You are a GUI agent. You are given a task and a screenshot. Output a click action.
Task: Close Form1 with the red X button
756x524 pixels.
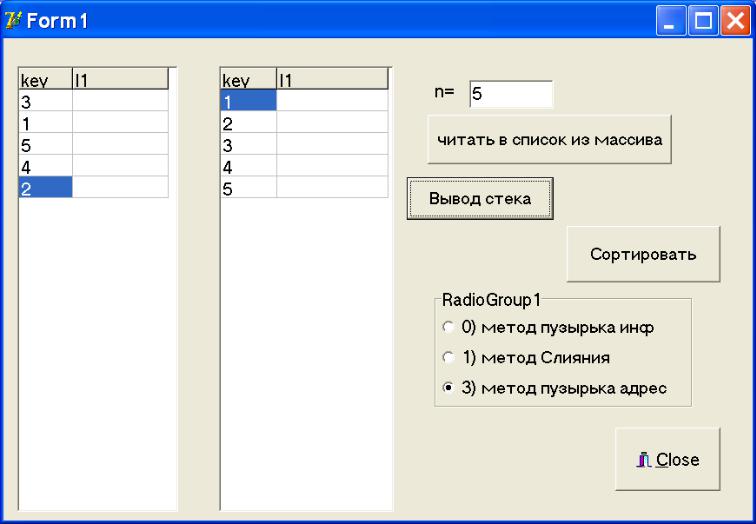pyautogui.click(x=735, y=21)
